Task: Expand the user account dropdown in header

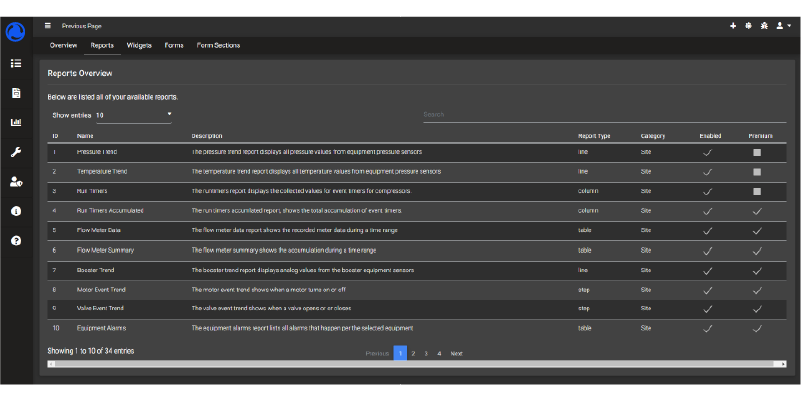Action: (783, 25)
